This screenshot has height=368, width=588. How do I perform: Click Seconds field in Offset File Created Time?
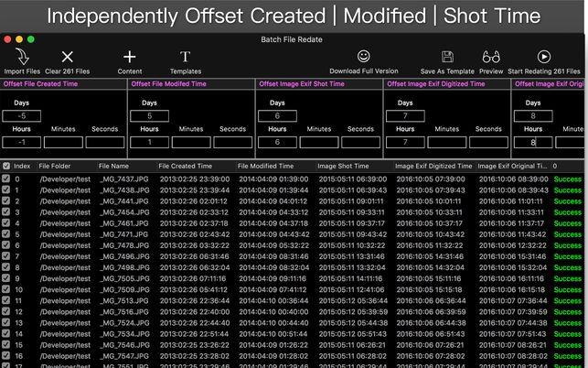point(104,142)
